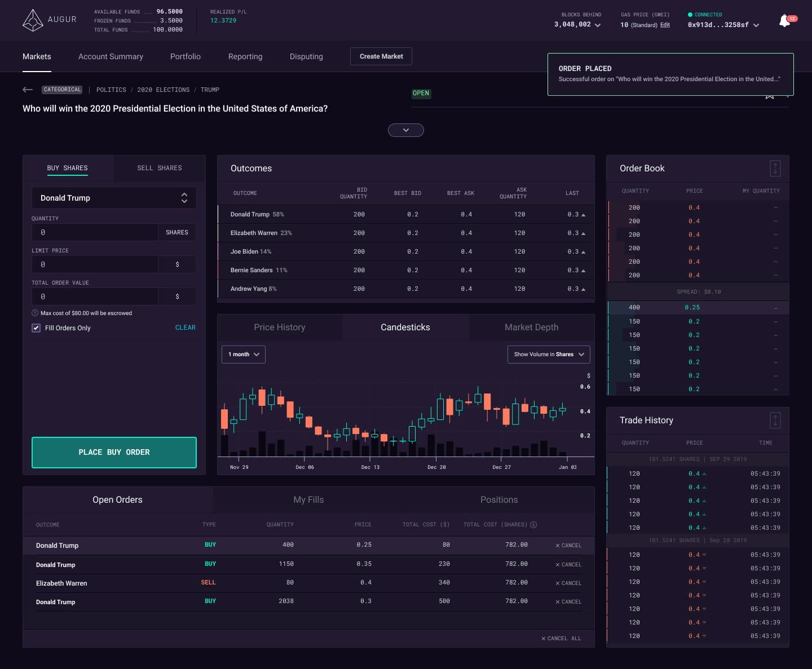Enable or disable Fill Orders Only checkbox

point(36,328)
